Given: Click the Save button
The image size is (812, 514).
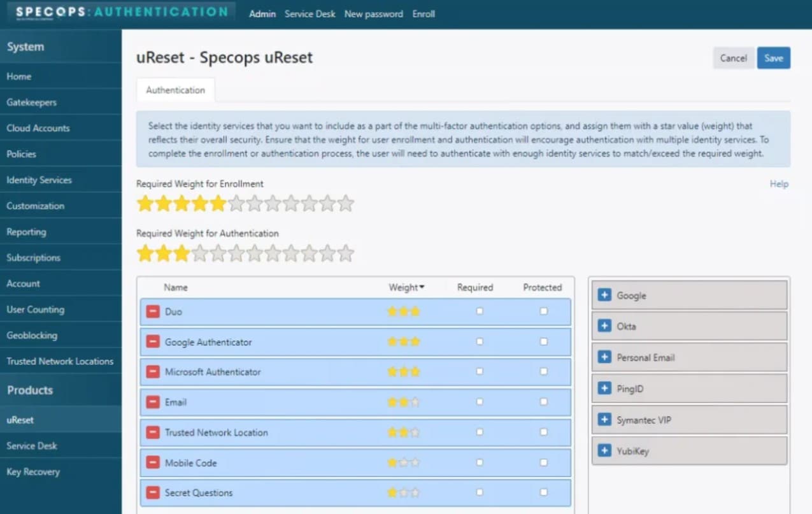Looking at the screenshot, I should click(774, 58).
